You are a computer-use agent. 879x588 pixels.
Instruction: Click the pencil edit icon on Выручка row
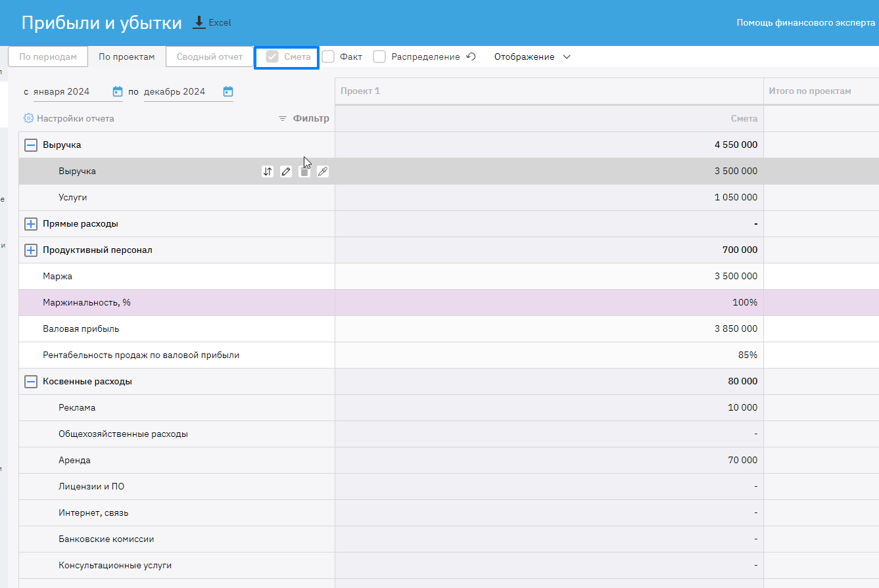(x=286, y=171)
